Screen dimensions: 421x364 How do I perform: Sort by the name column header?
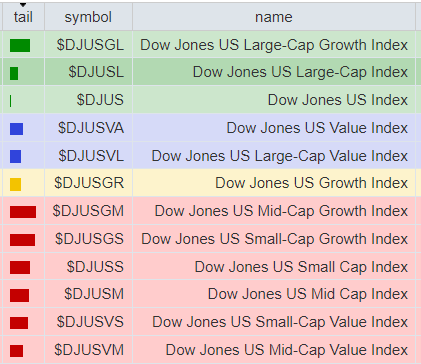[x=274, y=17]
